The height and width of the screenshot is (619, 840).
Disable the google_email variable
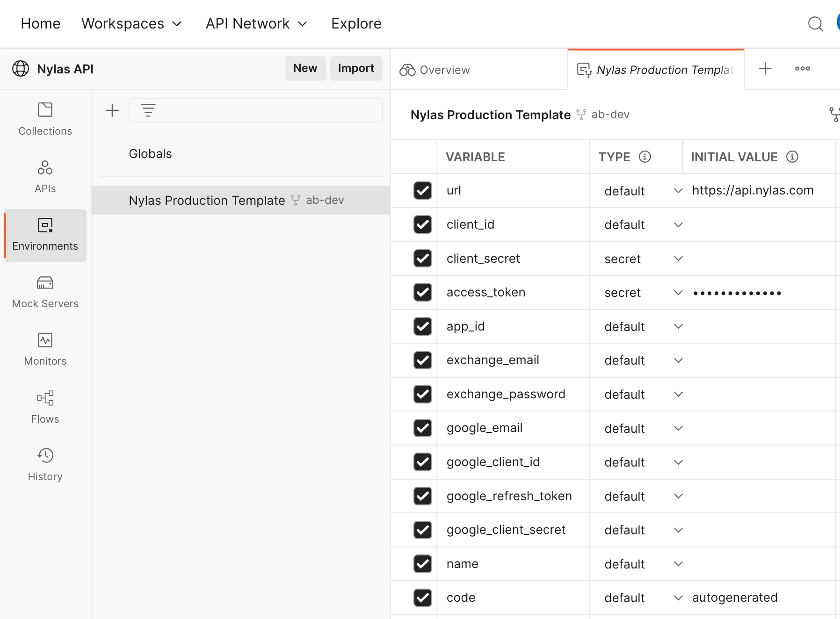click(422, 428)
